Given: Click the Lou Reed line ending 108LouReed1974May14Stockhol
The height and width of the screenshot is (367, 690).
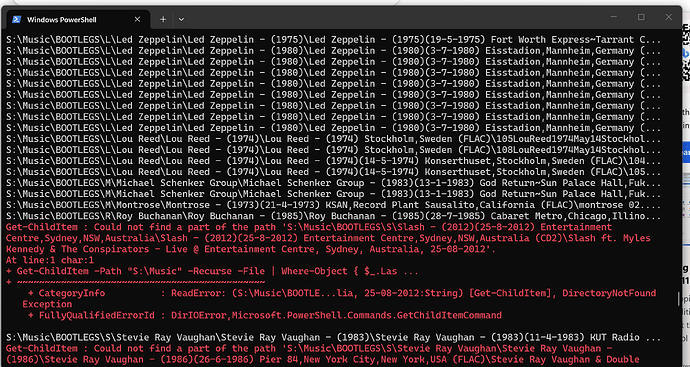Looking at the screenshot, I should (333, 150).
